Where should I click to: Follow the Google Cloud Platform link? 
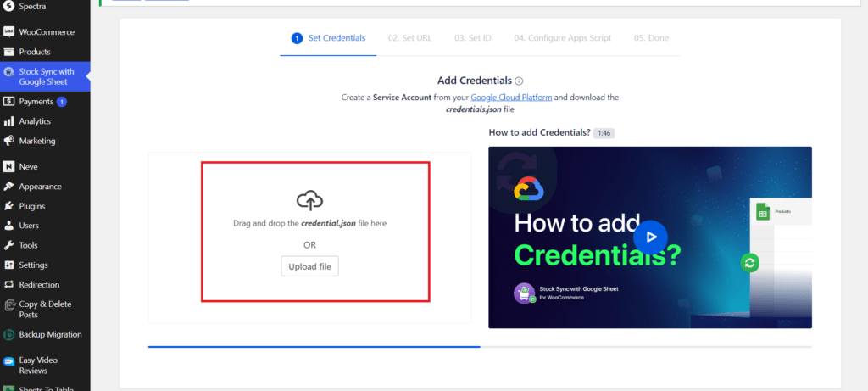pos(511,98)
